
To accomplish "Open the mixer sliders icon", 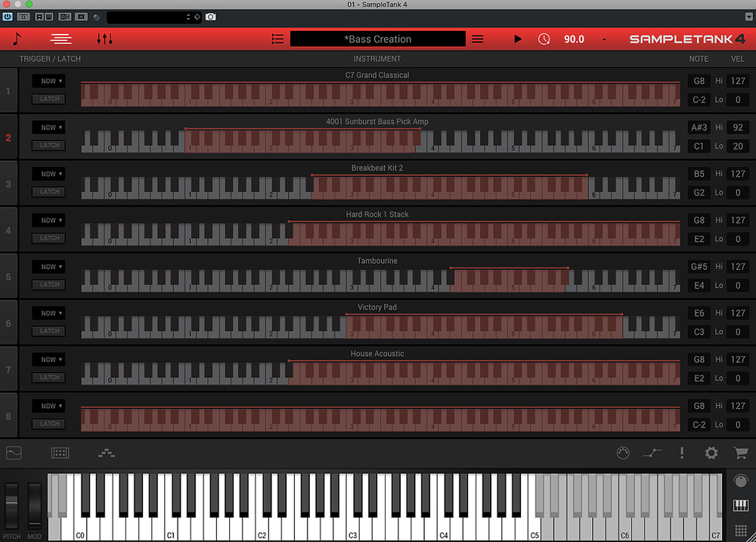I will point(104,39).
